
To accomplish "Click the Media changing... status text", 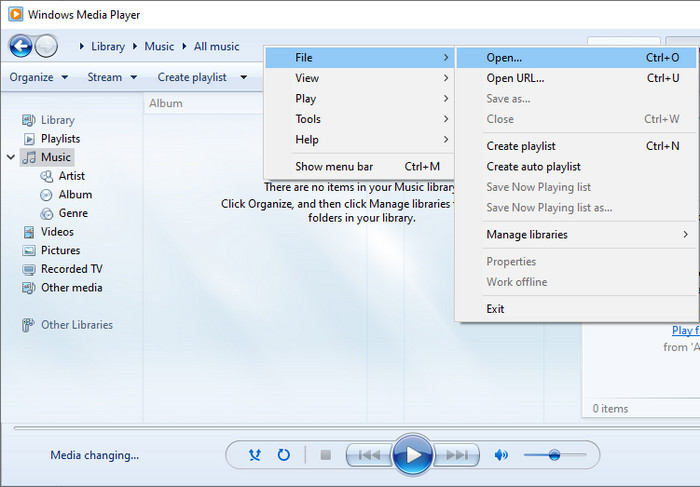I will [95, 455].
